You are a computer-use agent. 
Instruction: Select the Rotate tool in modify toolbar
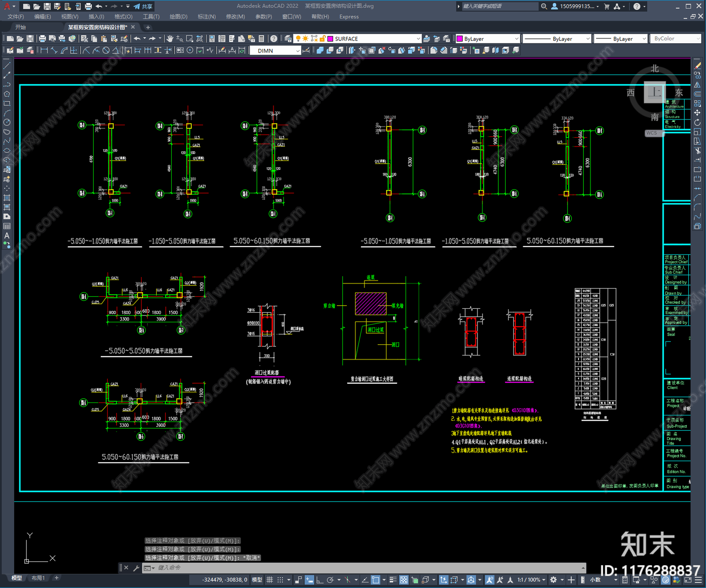(698, 123)
